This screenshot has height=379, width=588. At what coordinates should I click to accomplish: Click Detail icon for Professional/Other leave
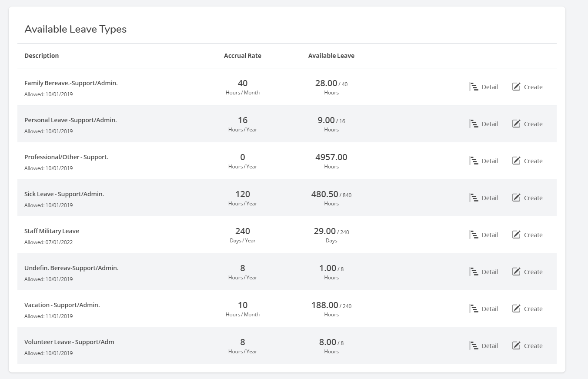pyautogui.click(x=474, y=161)
